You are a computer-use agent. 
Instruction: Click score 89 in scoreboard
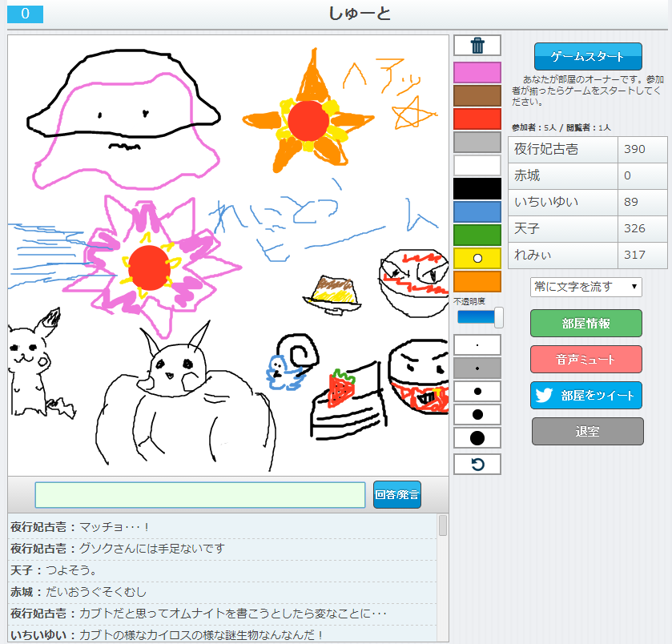[x=631, y=202]
